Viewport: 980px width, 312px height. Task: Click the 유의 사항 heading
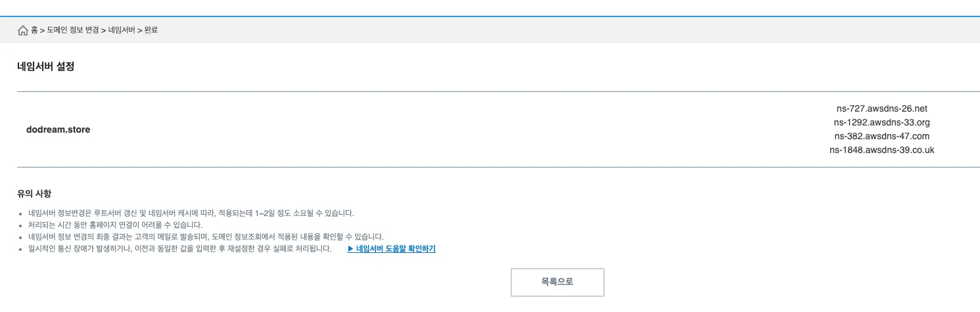tap(34, 194)
